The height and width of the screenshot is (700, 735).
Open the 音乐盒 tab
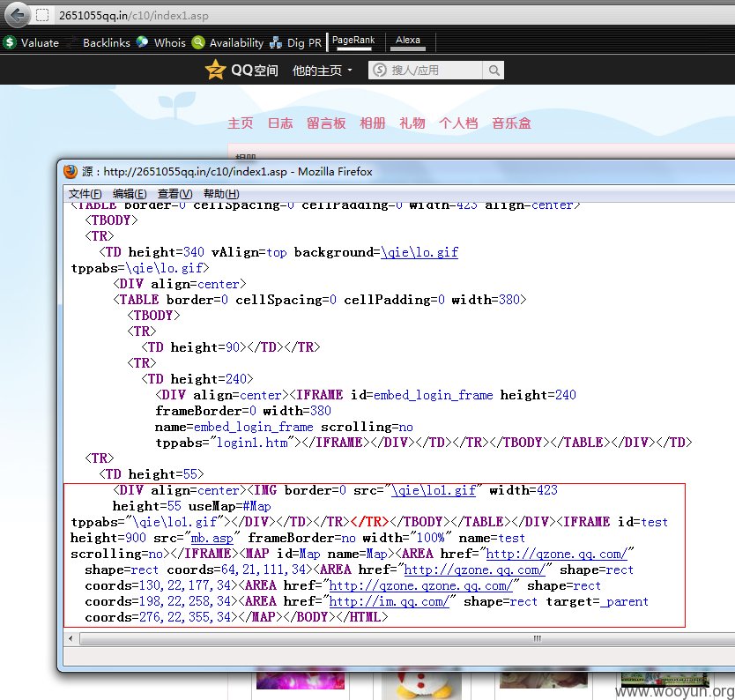tap(511, 123)
